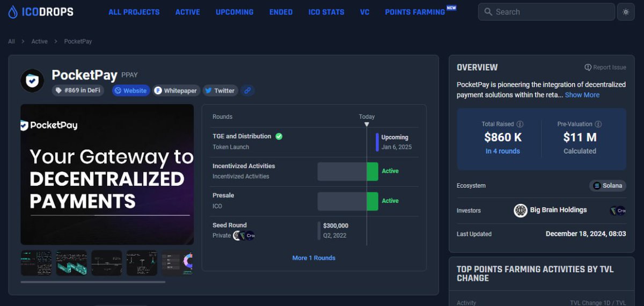Click the #869 in DeFi tag

78,91
